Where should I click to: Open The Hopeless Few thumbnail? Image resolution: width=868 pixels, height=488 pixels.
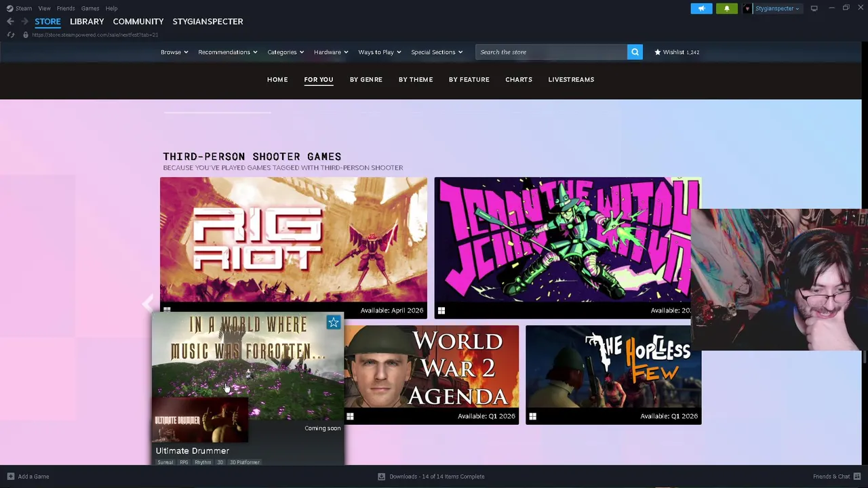(x=613, y=368)
